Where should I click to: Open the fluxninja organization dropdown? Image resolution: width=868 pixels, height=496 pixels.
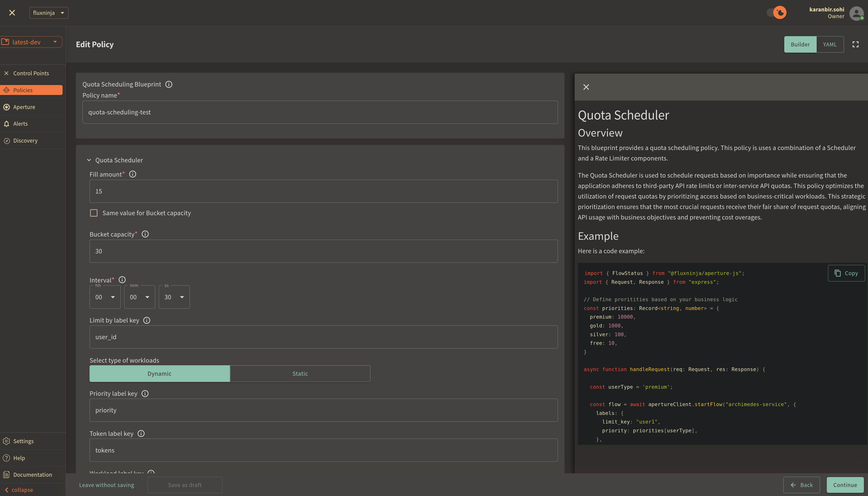(49, 13)
